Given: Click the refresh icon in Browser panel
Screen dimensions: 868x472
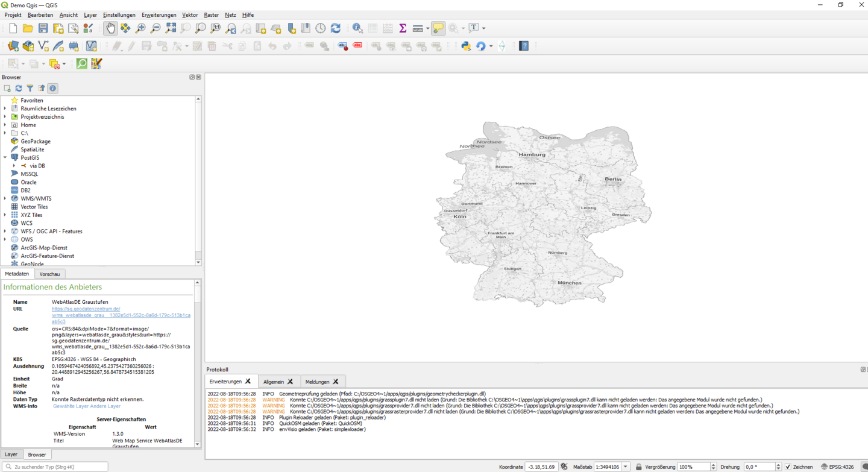Looking at the screenshot, I should click(19, 89).
